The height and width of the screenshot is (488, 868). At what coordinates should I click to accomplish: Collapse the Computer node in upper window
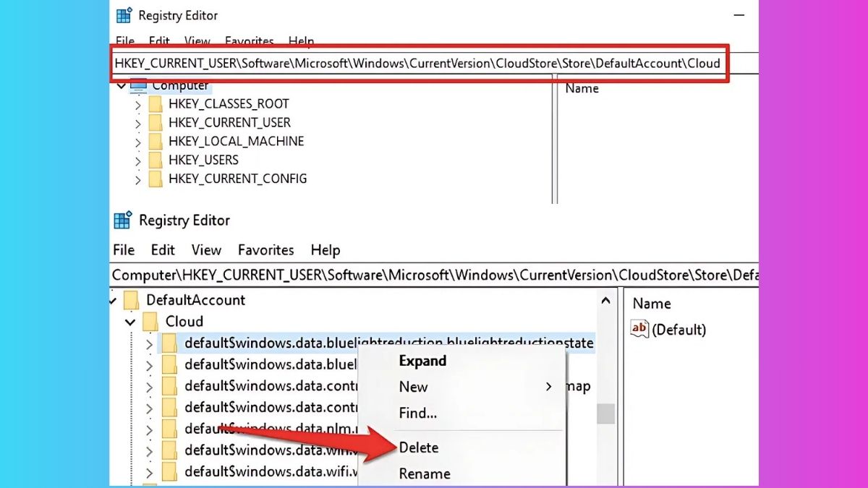(121, 85)
